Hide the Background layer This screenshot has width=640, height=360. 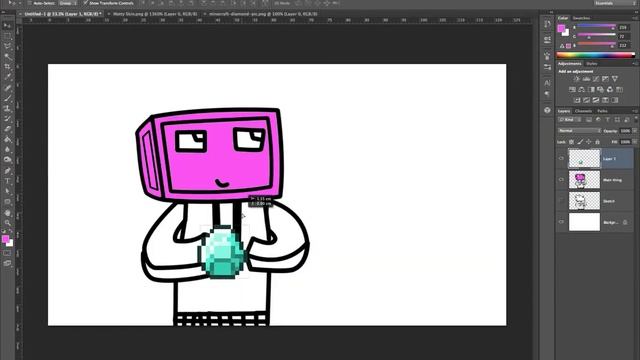[x=562, y=222]
